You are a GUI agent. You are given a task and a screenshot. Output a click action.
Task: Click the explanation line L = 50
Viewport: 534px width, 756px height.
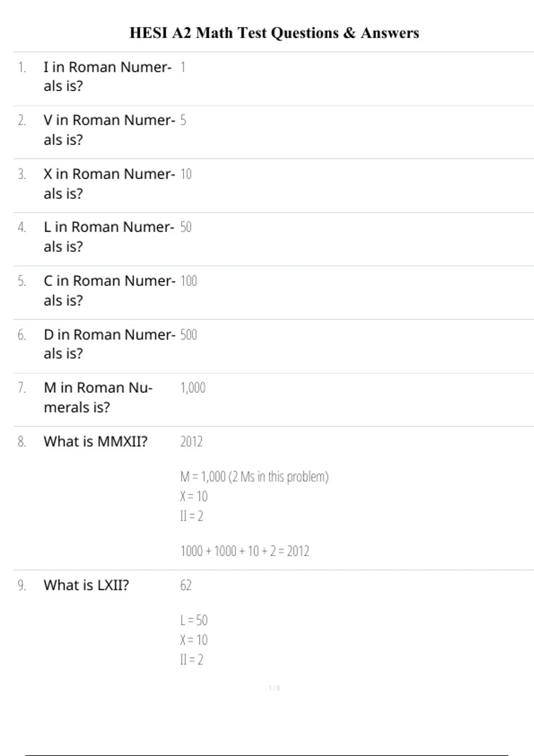(x=194, y=620)
